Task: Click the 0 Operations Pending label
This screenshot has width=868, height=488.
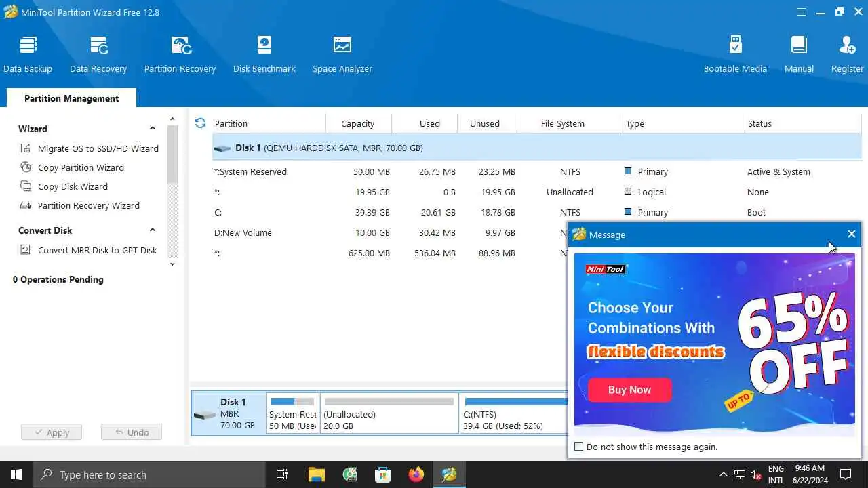Action: (x=58, y=279)
